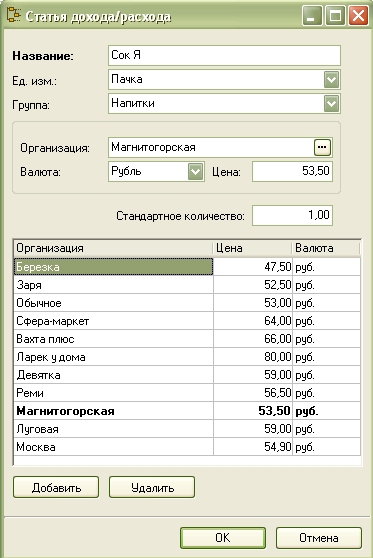The height and width of the screenshot is (558, 373).
Task: Click the price cell 64,00
Action: [253, 321]
